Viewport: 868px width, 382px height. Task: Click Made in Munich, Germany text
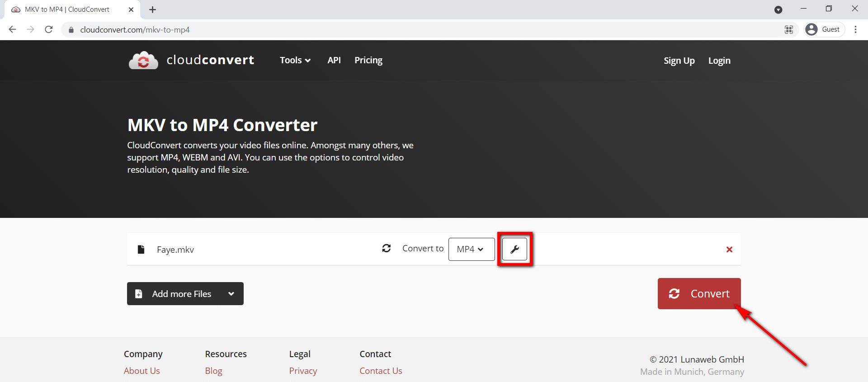coord(692,372)
